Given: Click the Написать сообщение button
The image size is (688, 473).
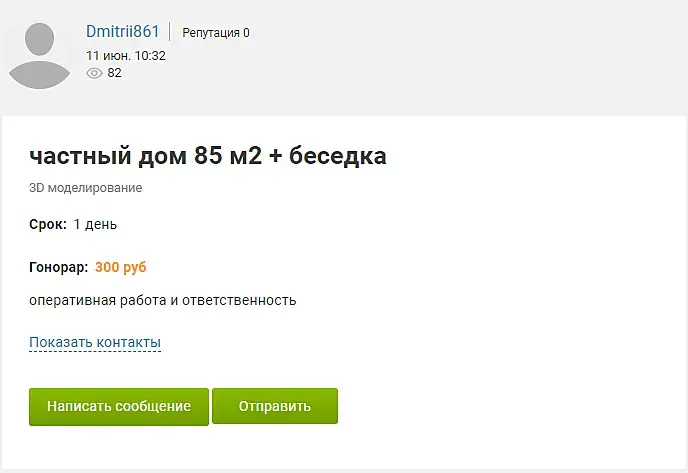Looking at the screenshot, I should pyautogui.click(x=119, y=407).
